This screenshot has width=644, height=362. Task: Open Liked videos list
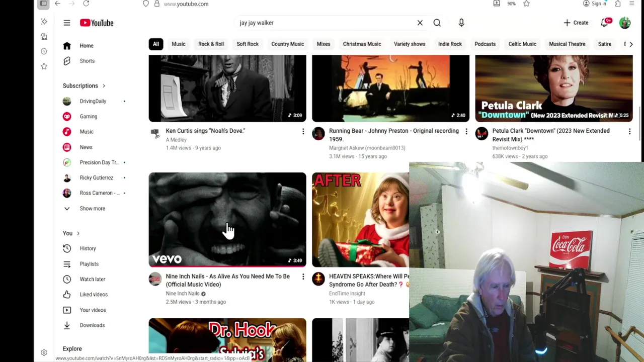tap(94, 295)
